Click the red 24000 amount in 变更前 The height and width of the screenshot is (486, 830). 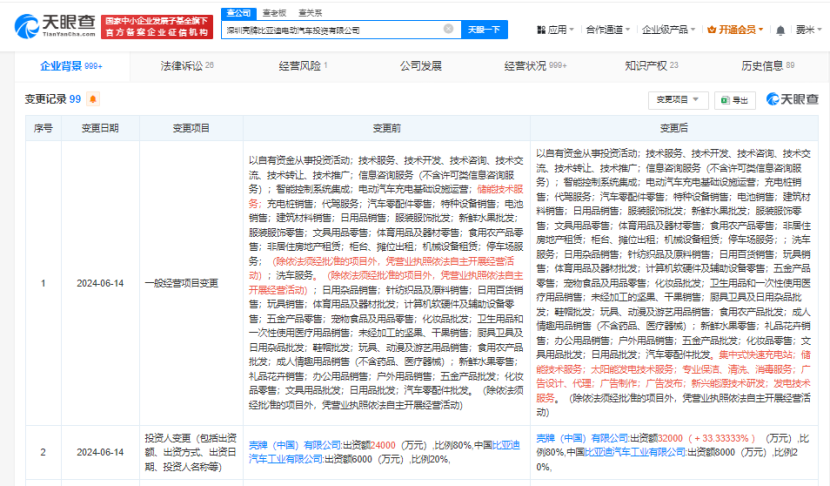pos(382,445)
